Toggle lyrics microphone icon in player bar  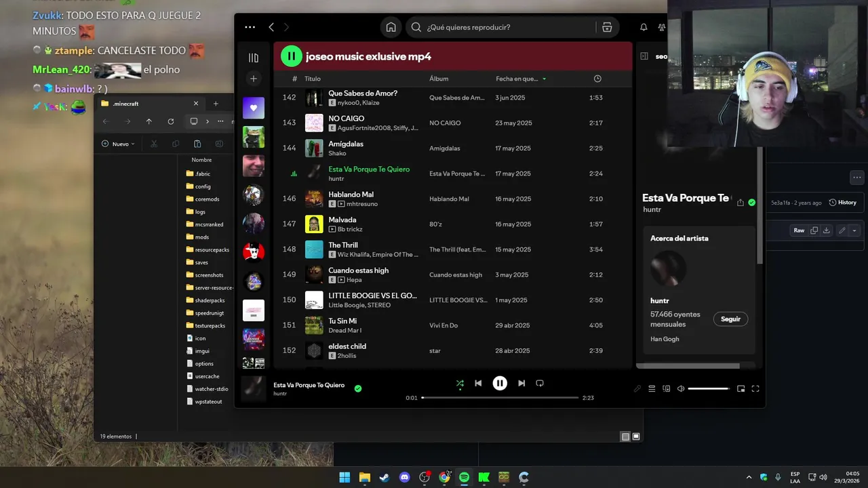point(637,388)
